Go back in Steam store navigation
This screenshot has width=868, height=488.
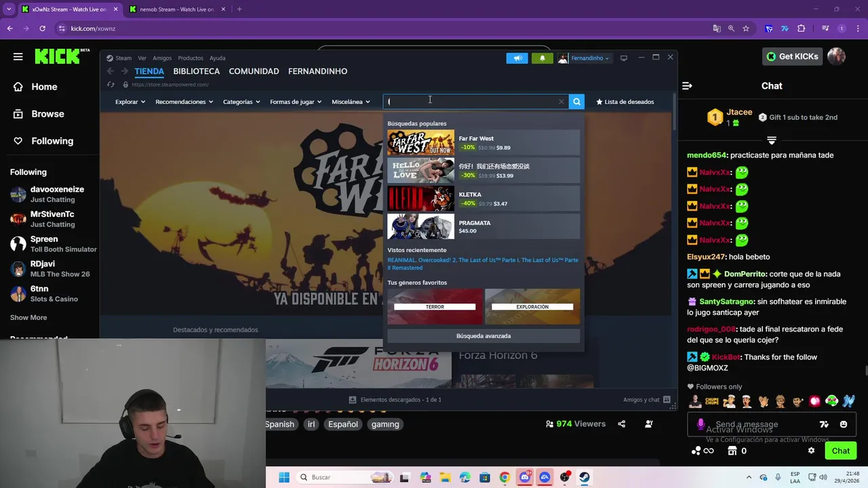(x=111, y=71)
